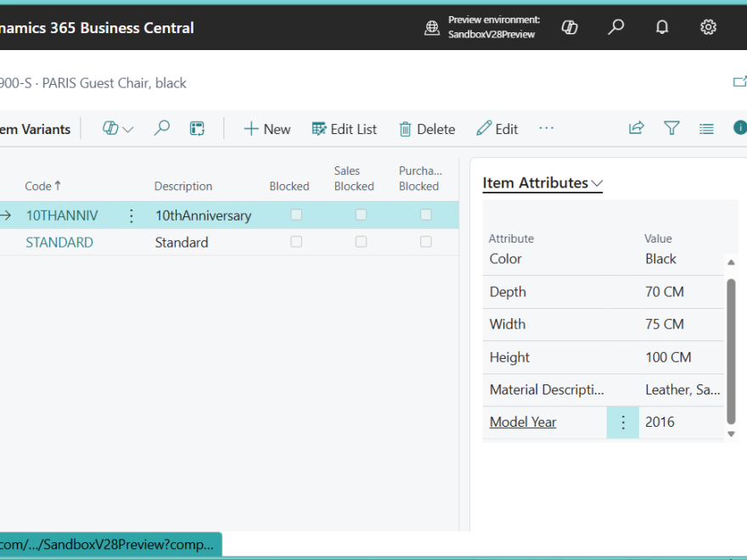Open the STANDARD variant code link

click(x=59, y=242)
